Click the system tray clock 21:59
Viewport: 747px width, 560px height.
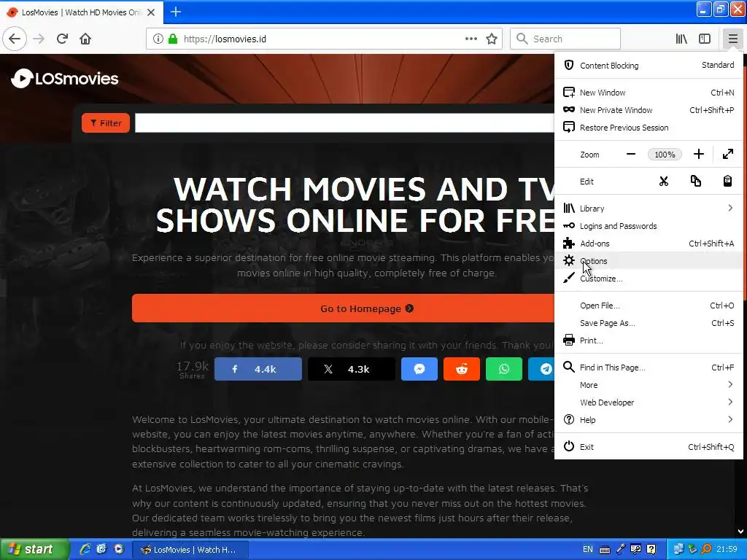(x=727, y=549)
